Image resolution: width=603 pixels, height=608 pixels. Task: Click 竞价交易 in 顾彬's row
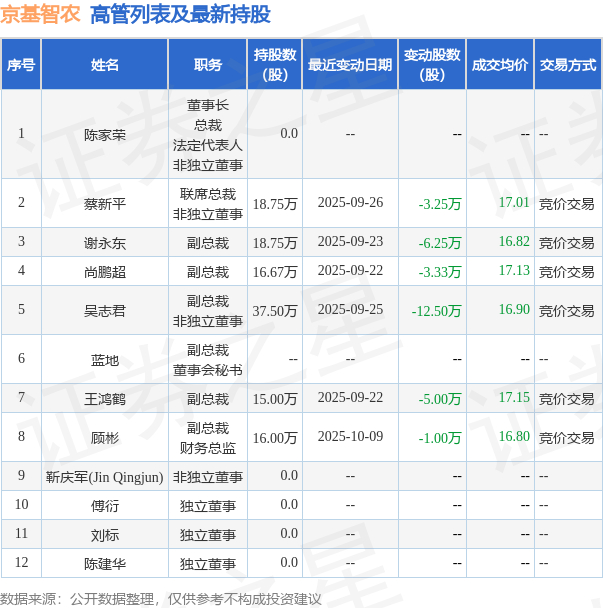(567, 438)
